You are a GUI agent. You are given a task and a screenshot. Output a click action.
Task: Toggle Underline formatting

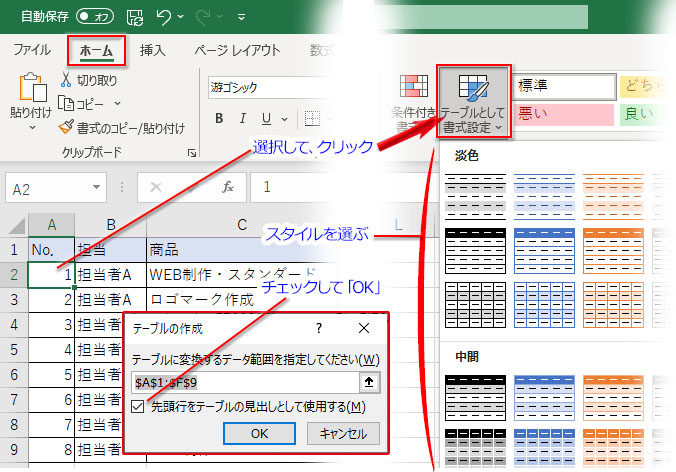pos(266,118)
